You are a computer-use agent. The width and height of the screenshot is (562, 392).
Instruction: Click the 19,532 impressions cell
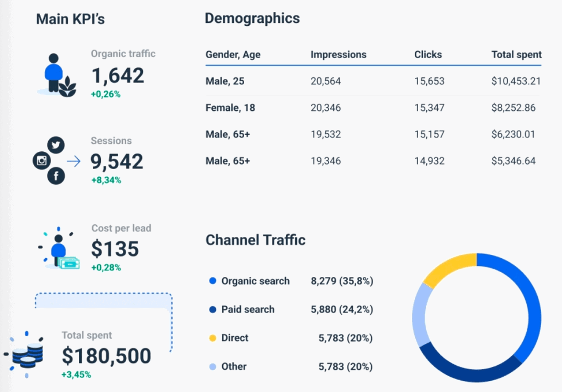[x=325, y=134]
